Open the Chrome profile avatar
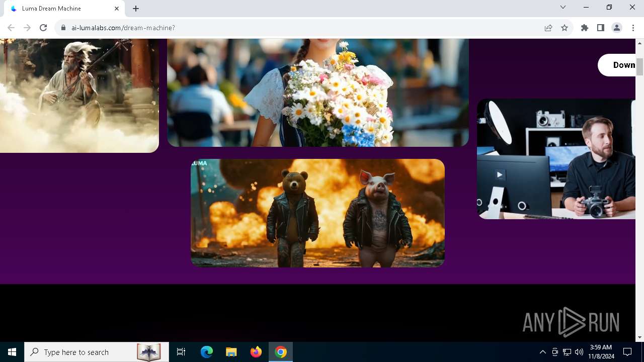Screen dimensions: 644x362 pos(617,28)
